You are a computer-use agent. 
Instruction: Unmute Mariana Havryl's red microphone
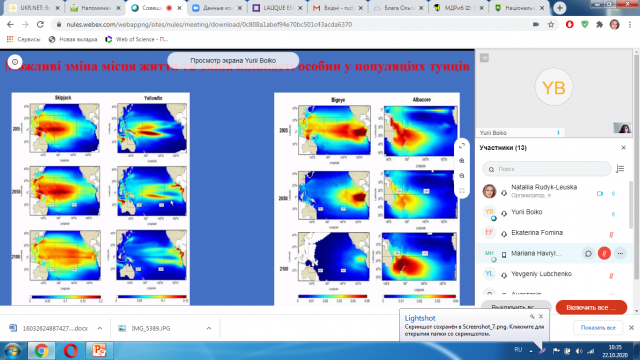[x=604, y=253]
